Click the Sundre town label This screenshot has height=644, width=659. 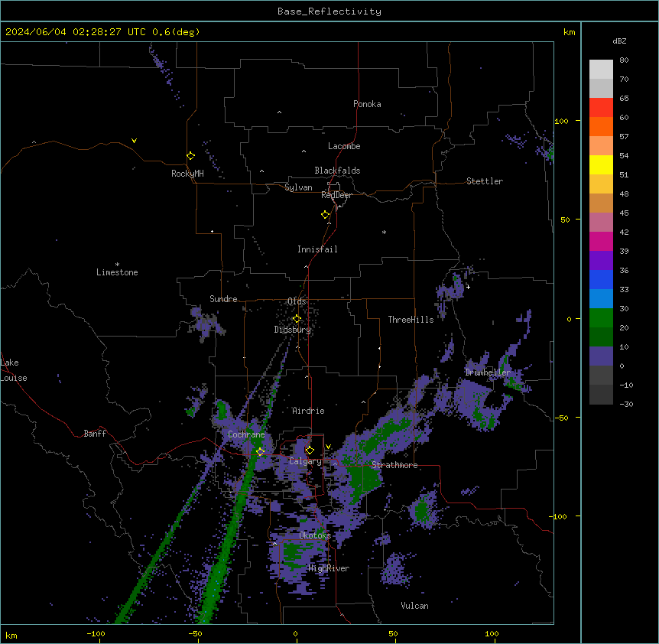tap(223, 299)
